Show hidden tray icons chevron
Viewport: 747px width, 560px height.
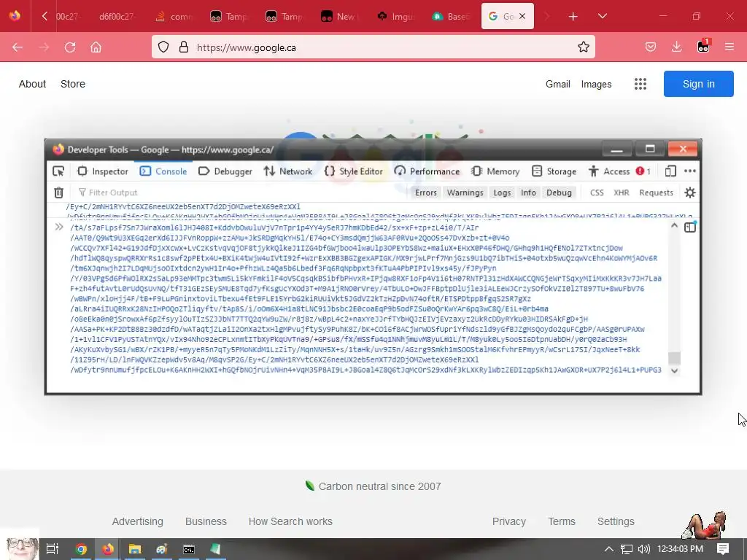[x=609, y=549]
